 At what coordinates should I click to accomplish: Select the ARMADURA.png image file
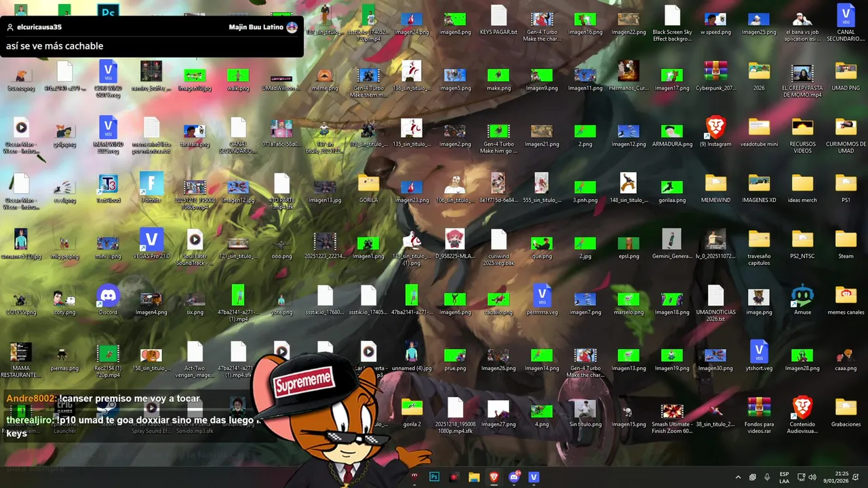click(672, 131)
